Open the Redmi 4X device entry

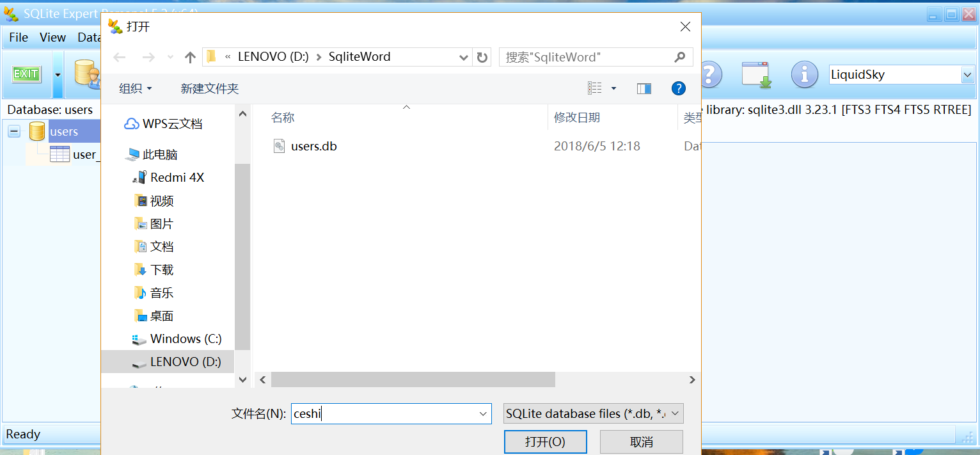click(170, 177)
